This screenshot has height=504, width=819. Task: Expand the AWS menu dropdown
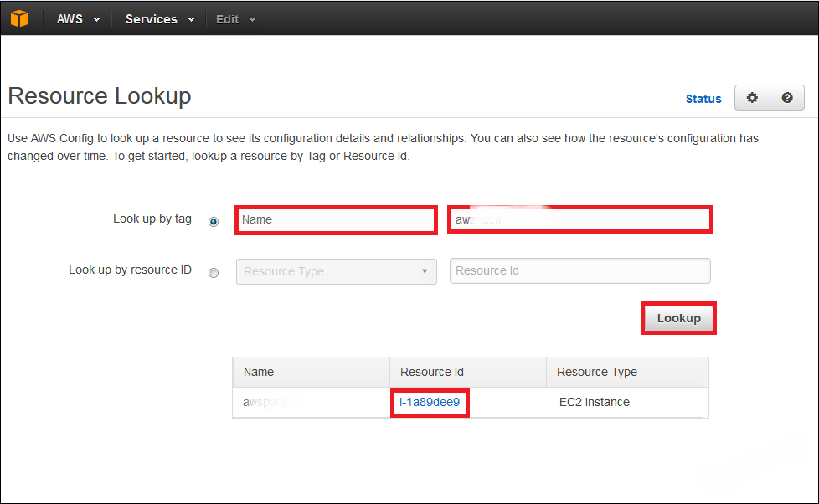pos(79,19)
